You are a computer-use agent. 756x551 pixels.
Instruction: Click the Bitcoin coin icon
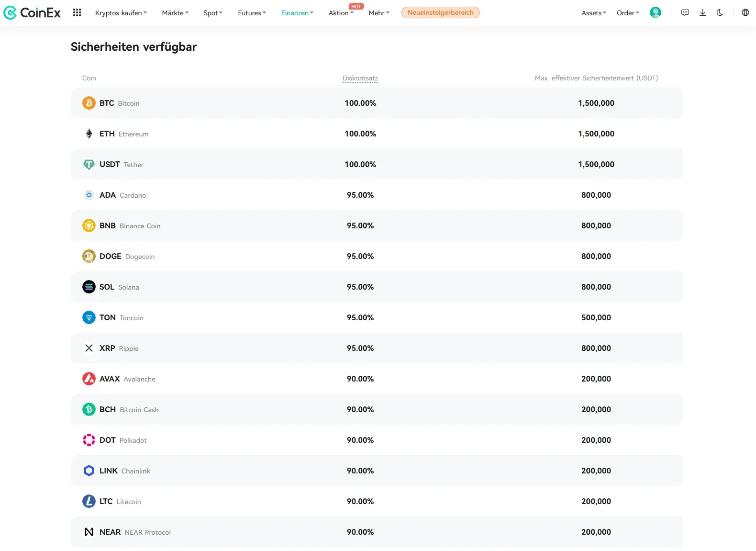(x=89, y=103)
